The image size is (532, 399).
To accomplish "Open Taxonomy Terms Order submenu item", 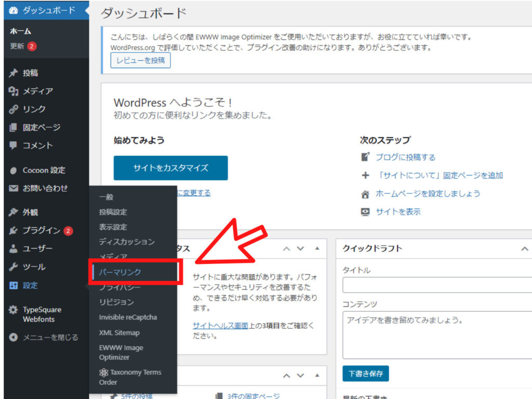I will [x=130, y=377].
